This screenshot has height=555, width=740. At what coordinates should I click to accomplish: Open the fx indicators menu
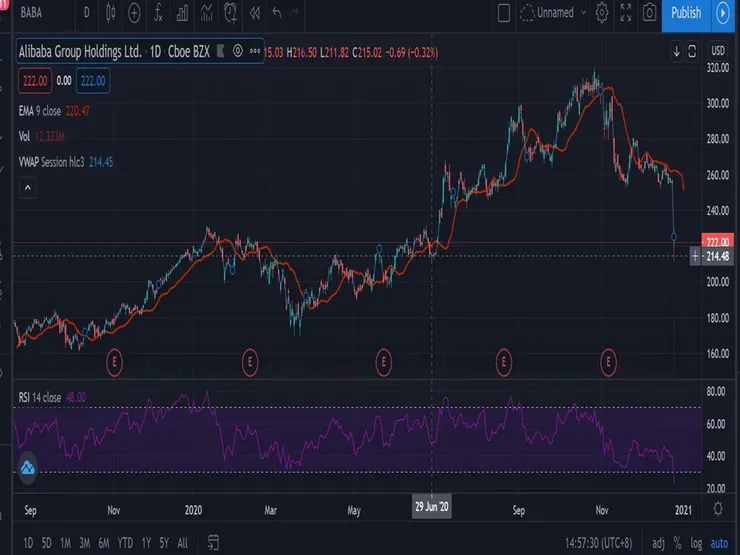click(x=158, y=13)
